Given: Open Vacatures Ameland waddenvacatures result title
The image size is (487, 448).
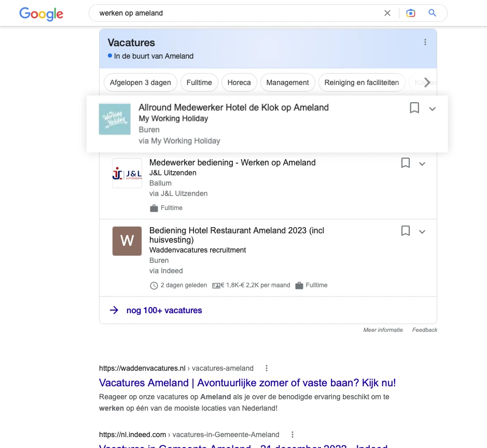Looking at the screenshot, I should pos(247,383).
